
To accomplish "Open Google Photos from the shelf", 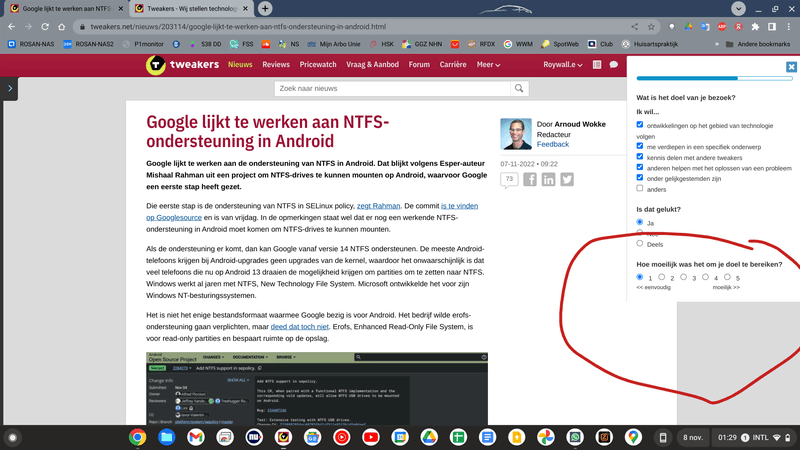I will point(545,437).
